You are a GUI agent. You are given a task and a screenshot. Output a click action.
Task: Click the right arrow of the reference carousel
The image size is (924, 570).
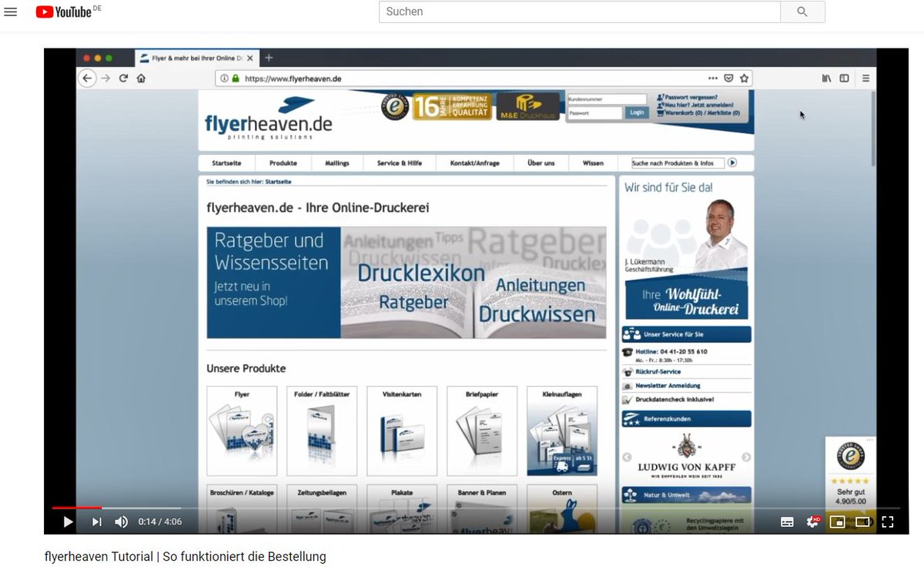(x=746, y=458)
